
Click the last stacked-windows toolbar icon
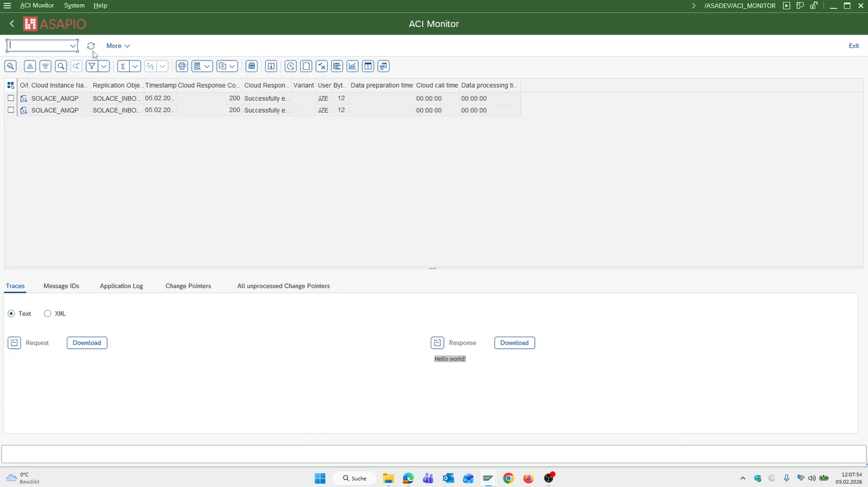pos(383,66)
